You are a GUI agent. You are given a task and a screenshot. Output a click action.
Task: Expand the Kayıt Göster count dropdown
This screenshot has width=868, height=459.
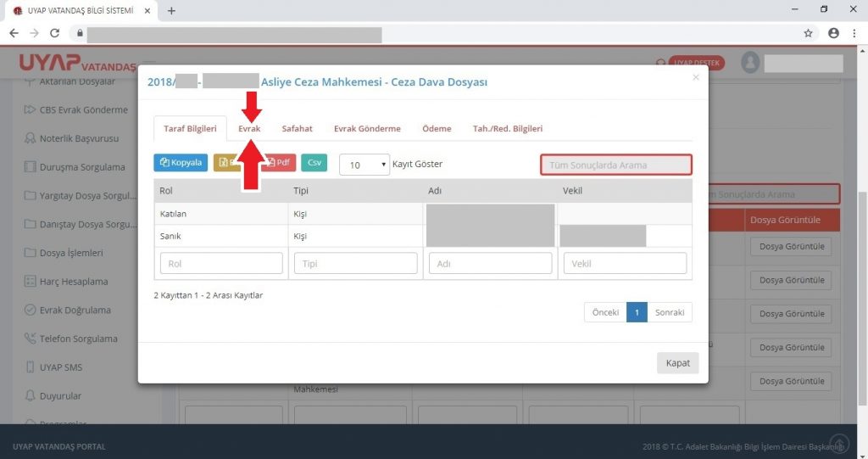(x=364, y=165)
